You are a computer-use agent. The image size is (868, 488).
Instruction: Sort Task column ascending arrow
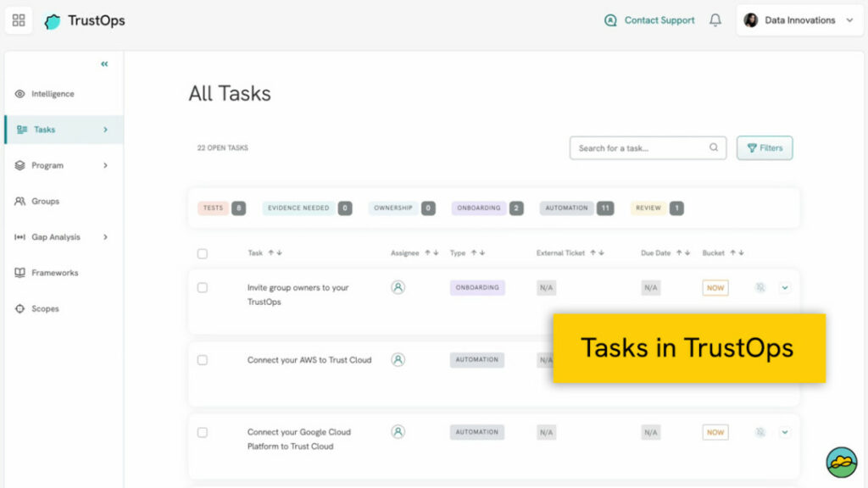click(x=271, y=252)
